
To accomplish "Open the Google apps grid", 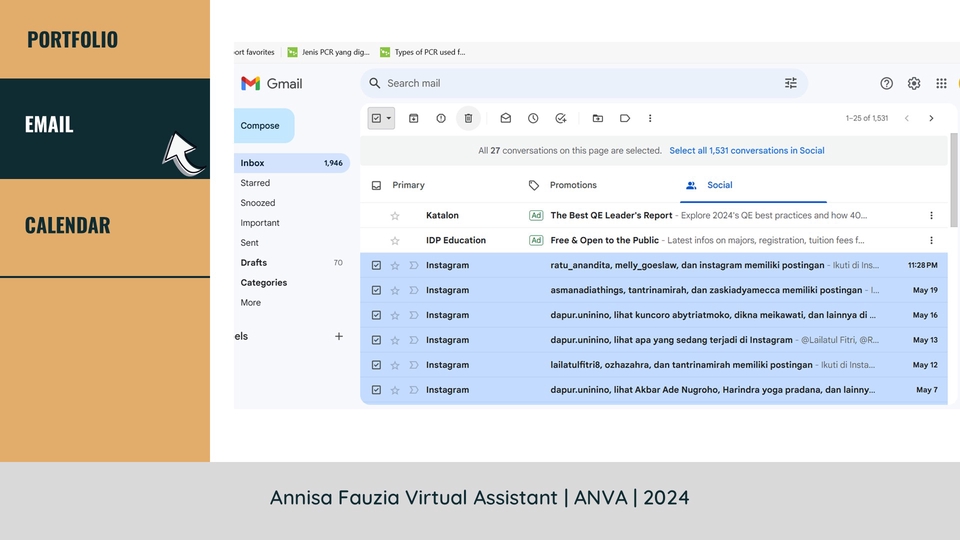I will (x=942, y=83).
